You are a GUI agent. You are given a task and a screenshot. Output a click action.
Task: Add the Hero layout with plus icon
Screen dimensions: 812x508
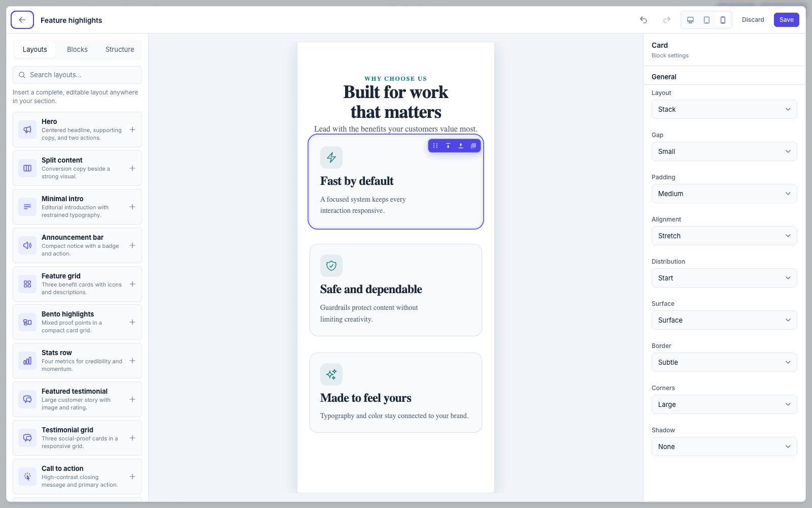pyautogui.click(x=132, y=130)
